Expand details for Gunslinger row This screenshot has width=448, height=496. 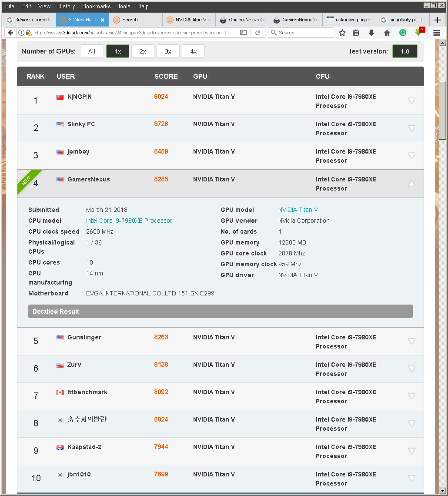point(411,341)
